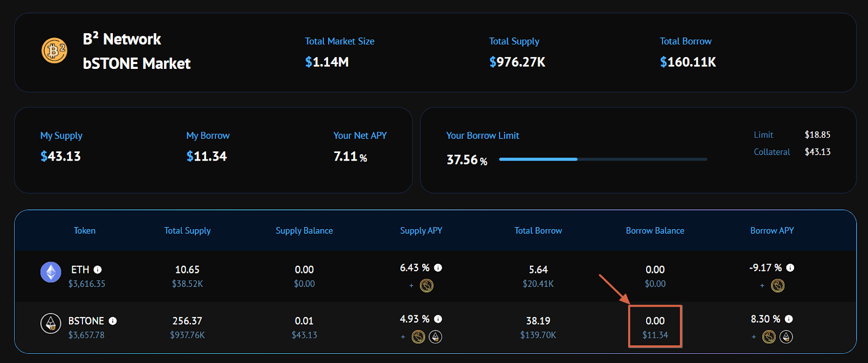
Task: Click the info icon next to ETH
Action: click(x=98, y=270)
